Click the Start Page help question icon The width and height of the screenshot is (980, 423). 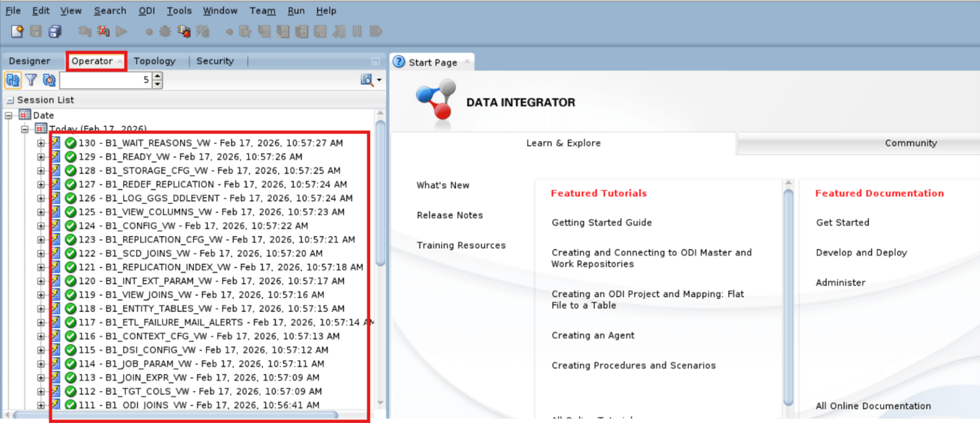[x=399, y=62]
